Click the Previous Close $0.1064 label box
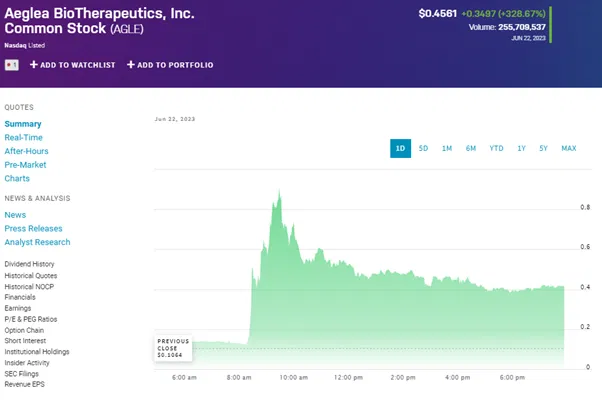This screenshot has width=602, height=401. (x=173, y=348)
